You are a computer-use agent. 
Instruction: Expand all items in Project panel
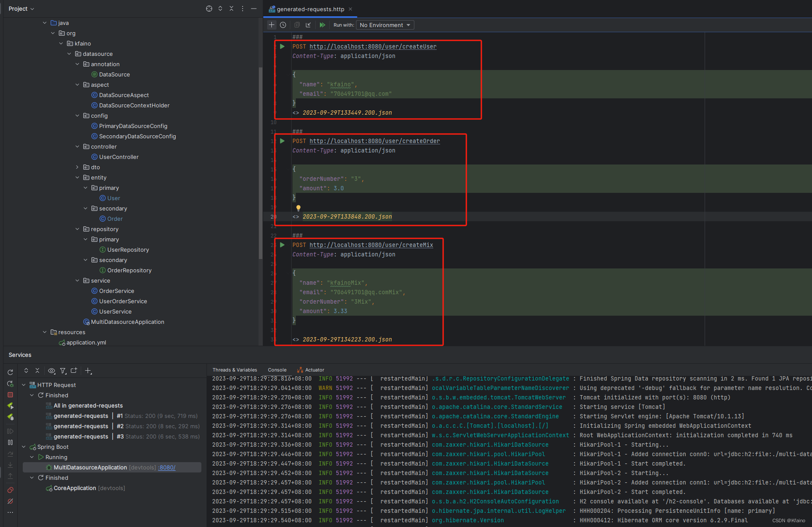pyautogui.click(x=220, y=9)
